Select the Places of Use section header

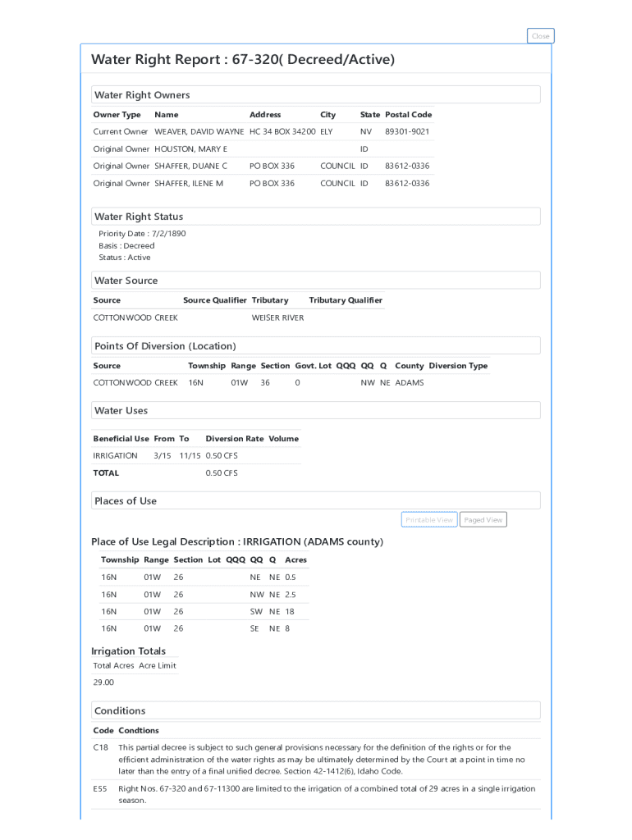click(x=125, y=501)
